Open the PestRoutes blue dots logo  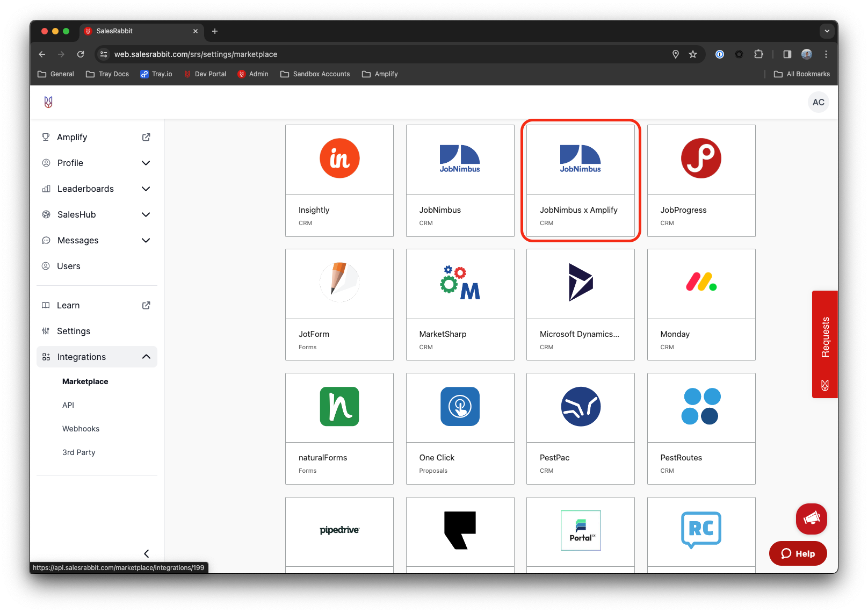pos(701,407)
